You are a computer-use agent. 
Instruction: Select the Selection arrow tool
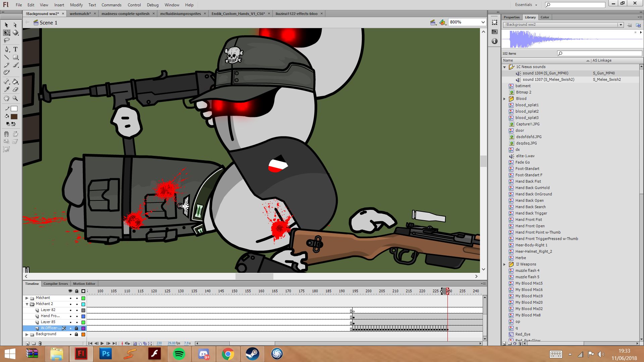click(6, 25)
